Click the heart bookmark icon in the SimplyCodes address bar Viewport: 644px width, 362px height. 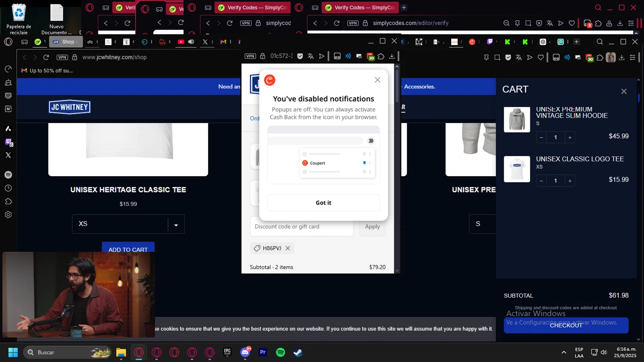(571, 23)
